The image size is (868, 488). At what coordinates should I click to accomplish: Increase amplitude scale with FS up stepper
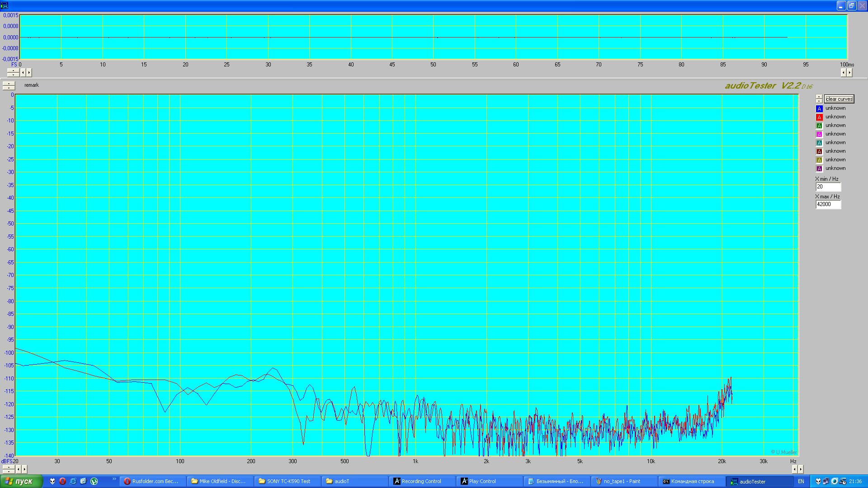click(x=13, y=70)
